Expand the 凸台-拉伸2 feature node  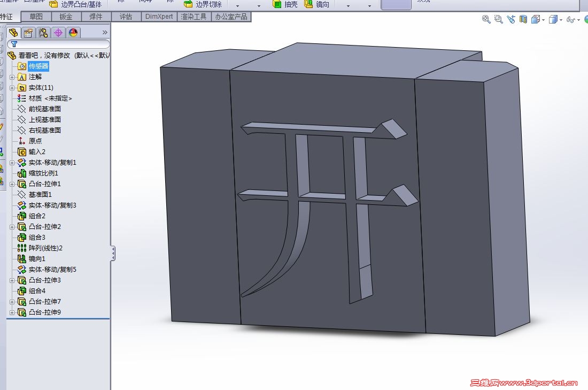coord(12,227)
